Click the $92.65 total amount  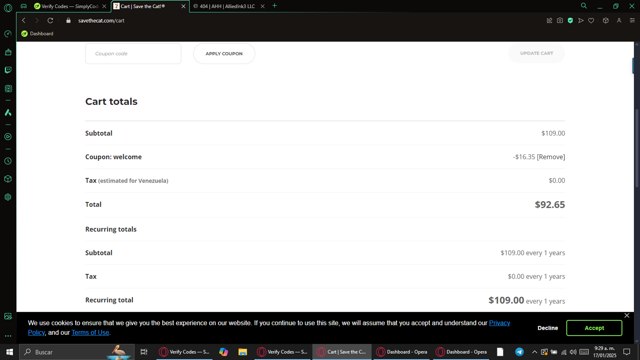pos(550,204)
